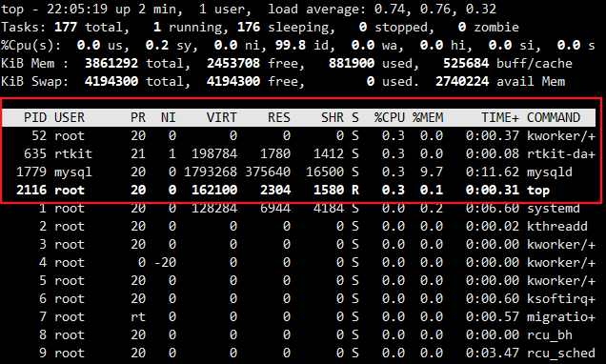Click RES value 6944 of systemd
This screenshot has height=364, width=606.
coord(275,209)
